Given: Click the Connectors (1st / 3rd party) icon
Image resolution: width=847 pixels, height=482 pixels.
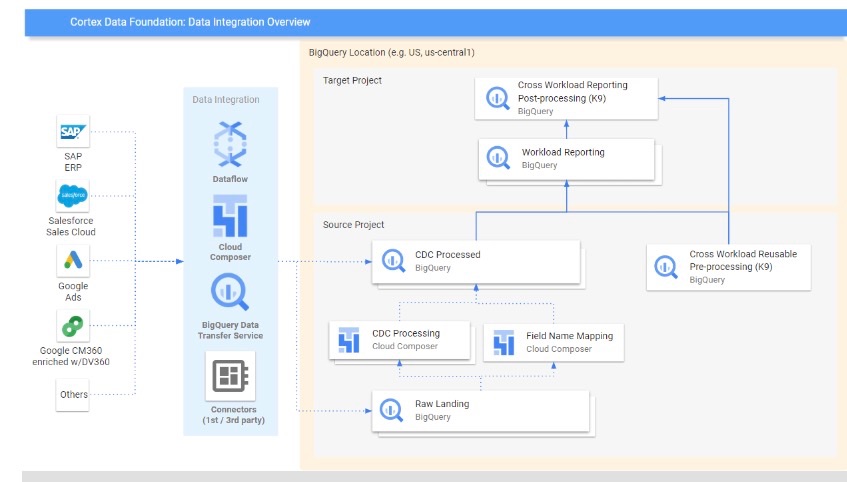Looking at the screenshot, I should pos(230,376).
